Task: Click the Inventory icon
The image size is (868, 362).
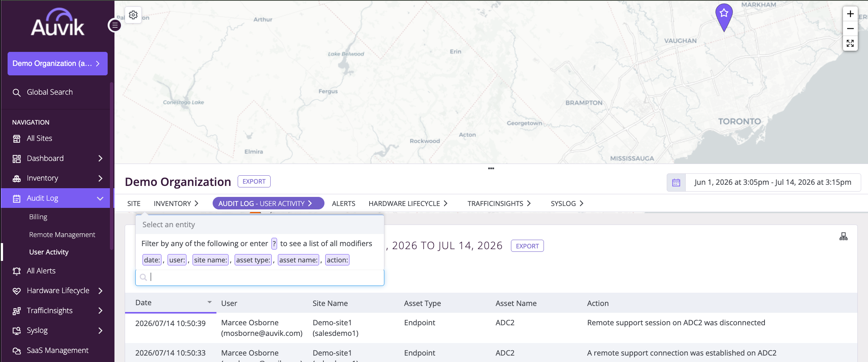Action: coord(17,178)
